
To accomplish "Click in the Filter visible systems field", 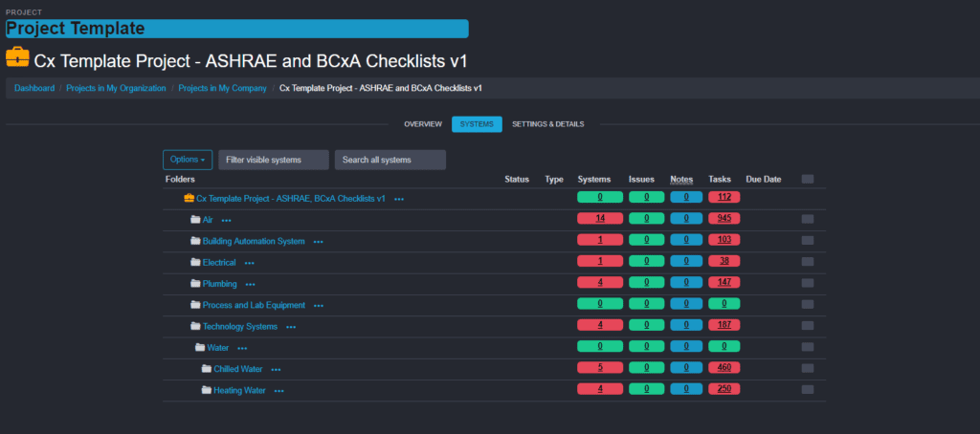I will tap(274, 160).
